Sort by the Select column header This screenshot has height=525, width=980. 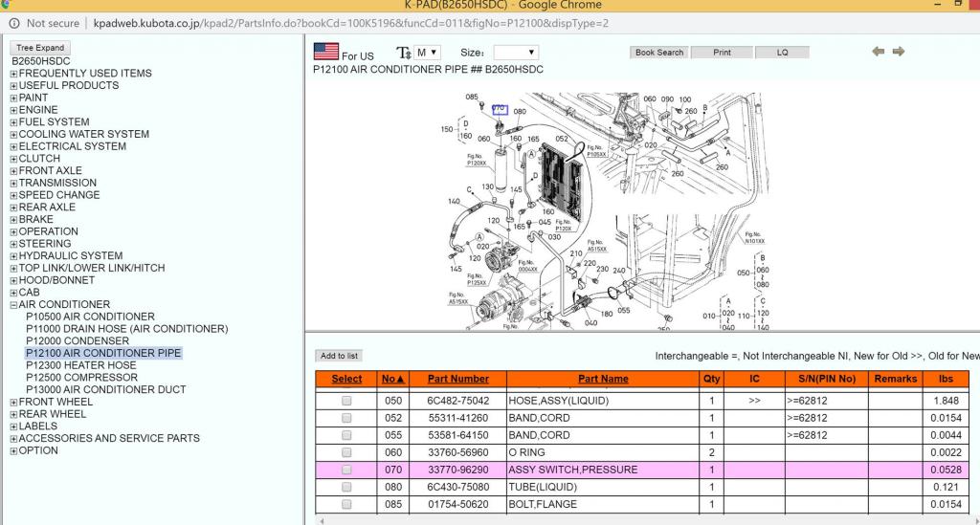346,379
